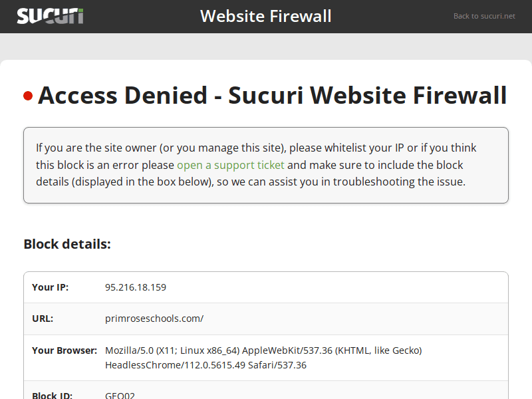Screen dimensions: 532x399
Task: Click the red dot beside Access Denied
Action: (x=28, y=96)
